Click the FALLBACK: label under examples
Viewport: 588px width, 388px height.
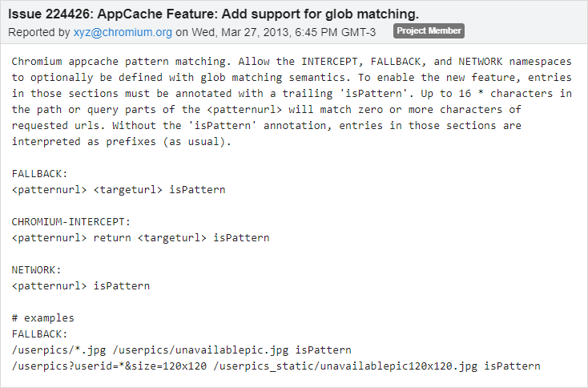click(40, 334)
